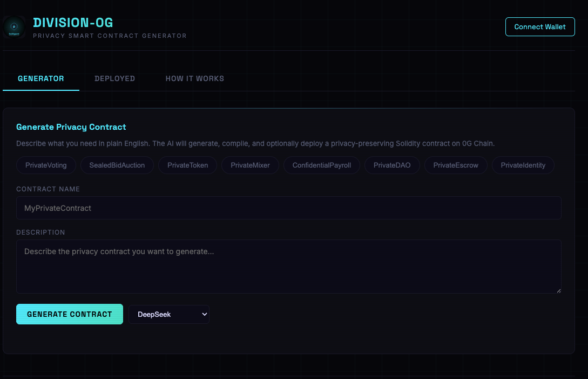The height and width of the screenshot is (379, 588).
Task: Click inside the Description text area
Action: click(x=288, y=267)
